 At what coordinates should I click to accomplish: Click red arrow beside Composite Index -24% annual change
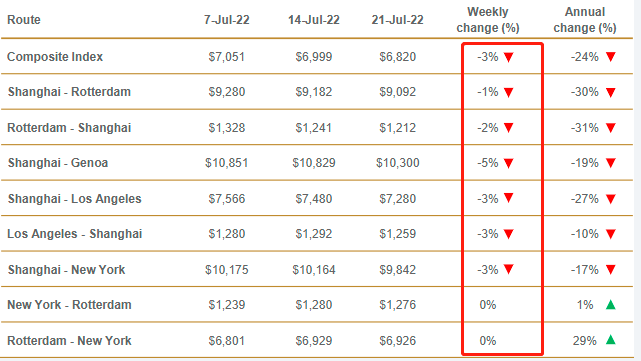point(611,57)
